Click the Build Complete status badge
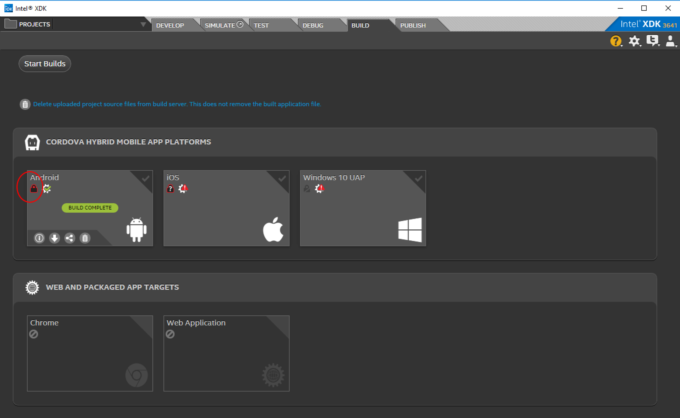This screenshot has height=418, width=680. tap(90, 208)
